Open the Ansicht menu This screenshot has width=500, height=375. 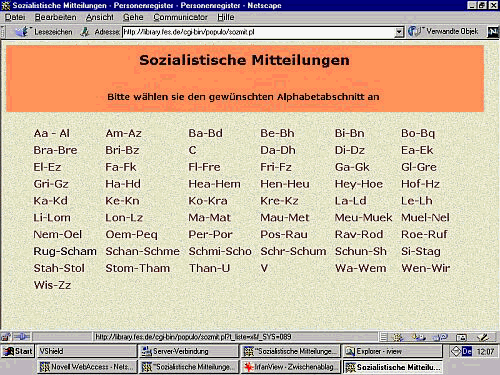pos(99,17)
